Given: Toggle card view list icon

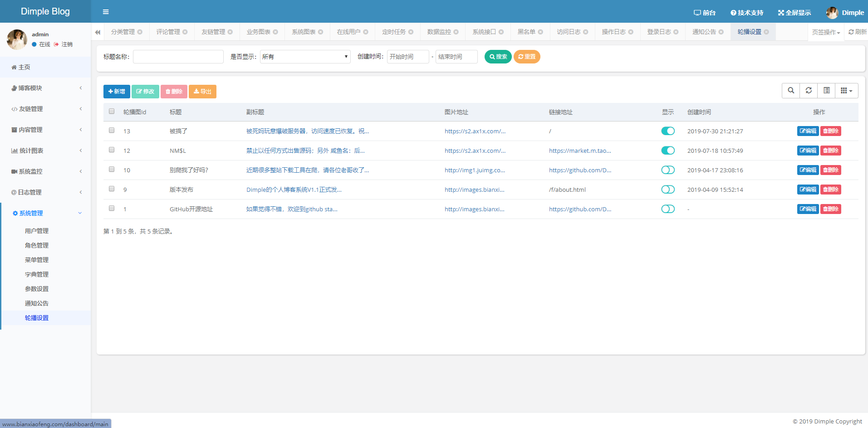Looking at the screenshot, I should (x=827, y=91).
